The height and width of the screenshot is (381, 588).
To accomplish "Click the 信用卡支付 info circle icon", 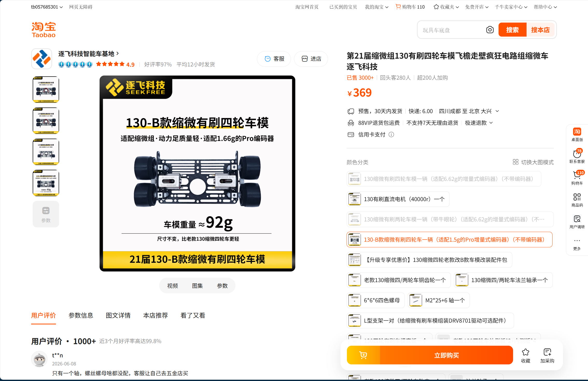I will [391, 134].
